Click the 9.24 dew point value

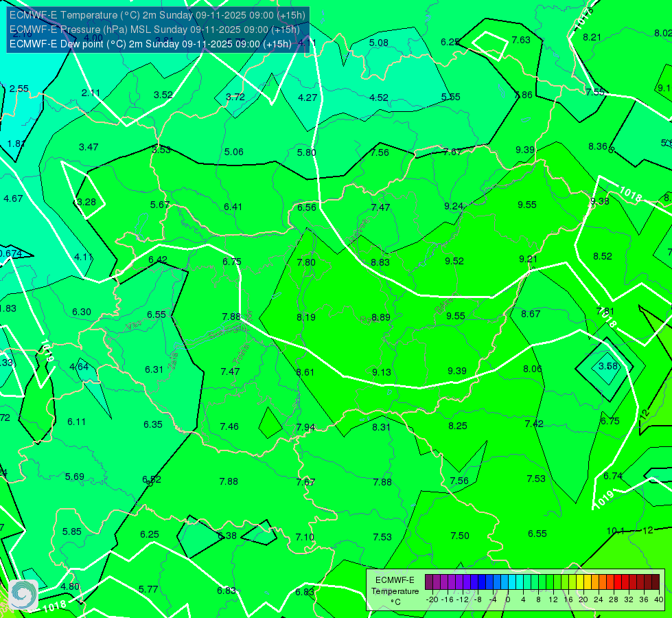454,206
